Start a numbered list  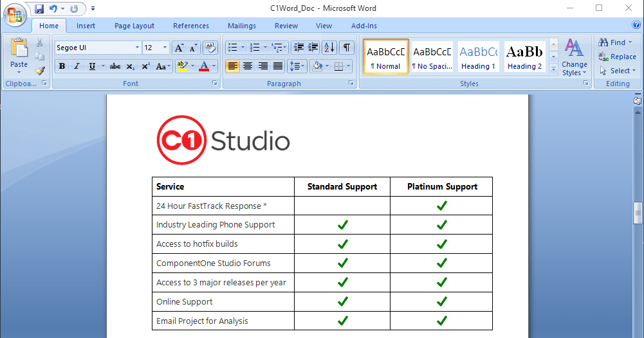(255, 48)
